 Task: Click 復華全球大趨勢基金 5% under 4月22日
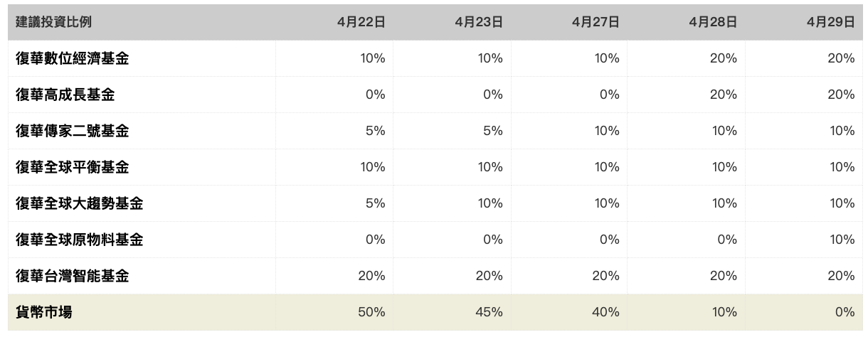pos(375,204)
